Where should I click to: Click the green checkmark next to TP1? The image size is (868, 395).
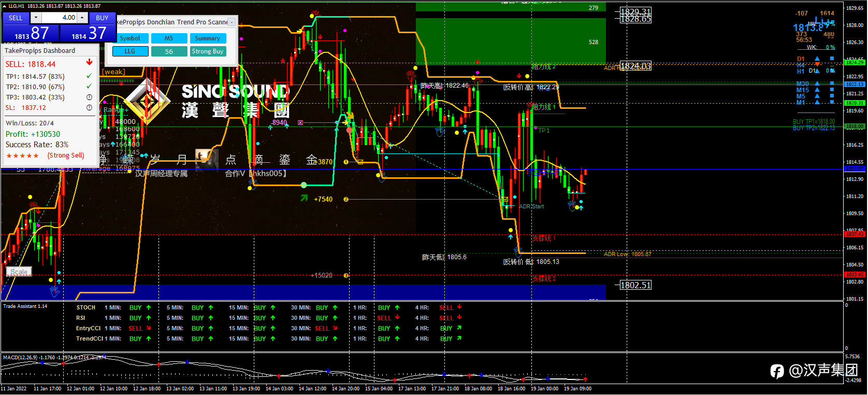pos(89,76)
